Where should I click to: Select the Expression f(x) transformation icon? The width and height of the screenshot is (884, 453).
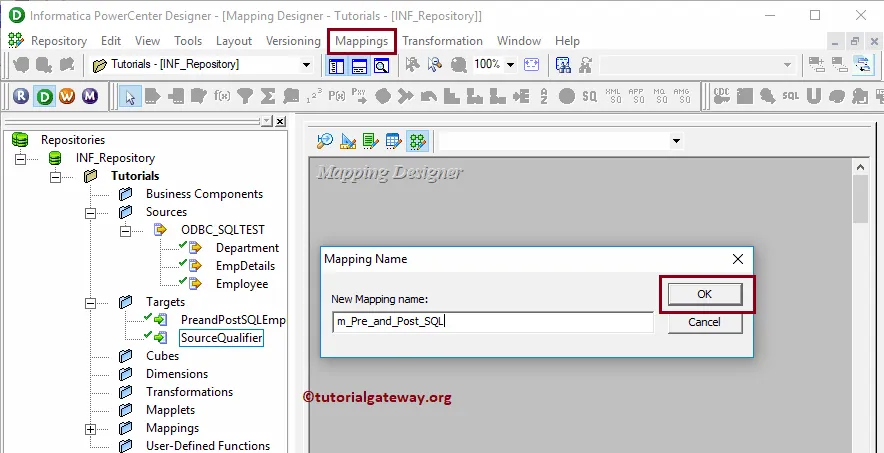[222, 96]
